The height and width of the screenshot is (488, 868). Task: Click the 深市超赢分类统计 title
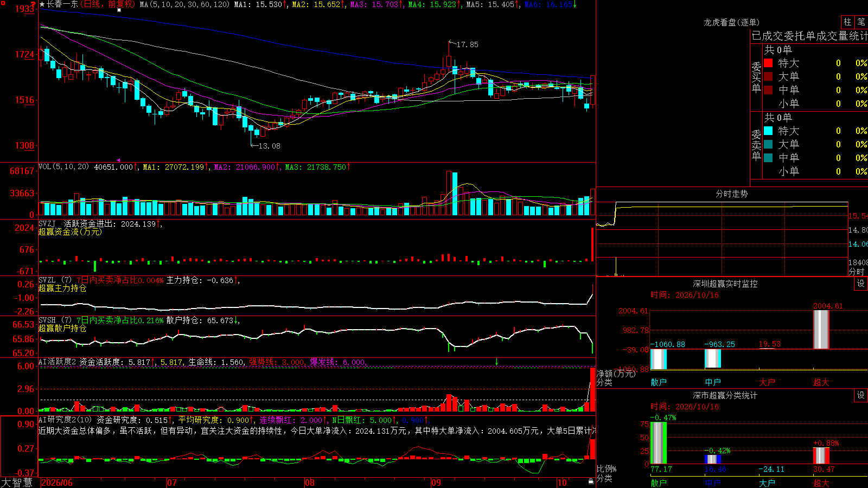pyautogui.click(x=725, y=395)
